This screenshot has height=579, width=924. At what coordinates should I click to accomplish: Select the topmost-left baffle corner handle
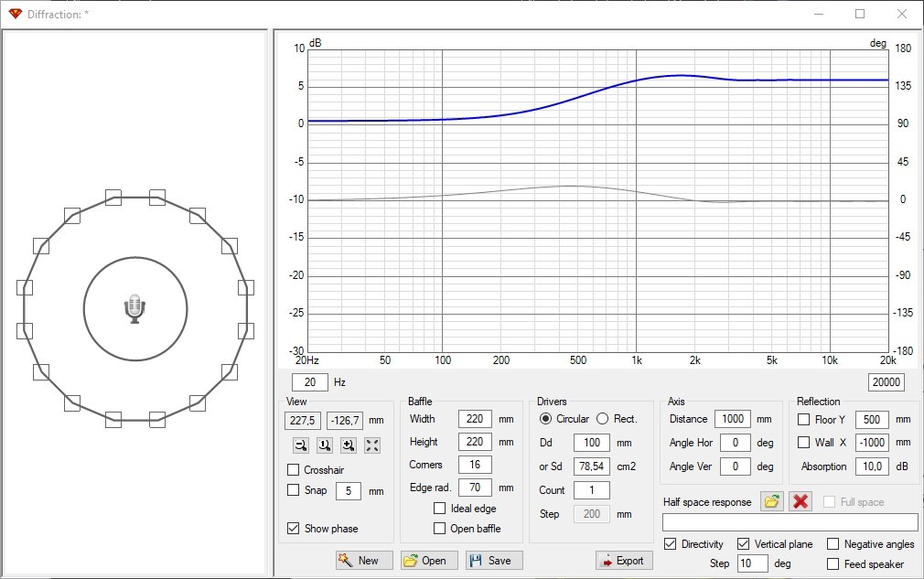tap(113, 198)
